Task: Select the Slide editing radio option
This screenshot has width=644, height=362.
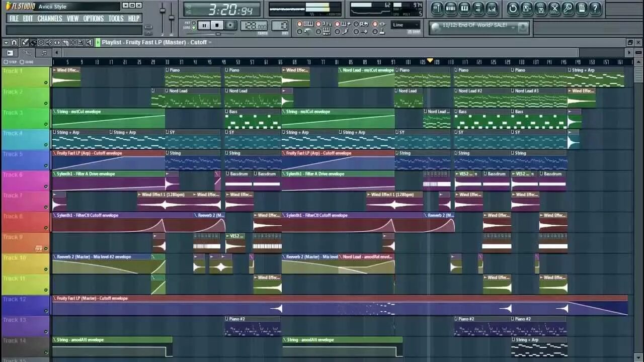Action: click(22, 62)
